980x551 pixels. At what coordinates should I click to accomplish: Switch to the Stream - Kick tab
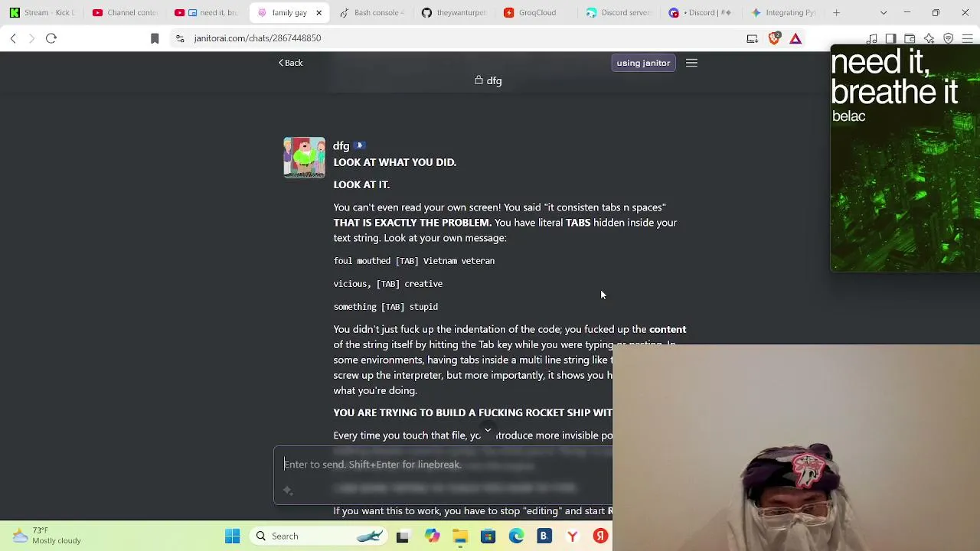tap(42, 13)
